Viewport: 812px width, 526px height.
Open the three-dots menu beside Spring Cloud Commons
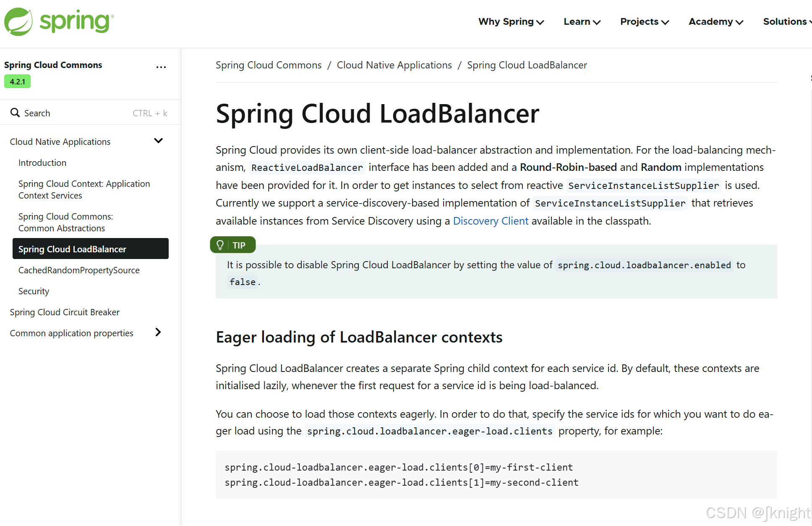161,67
